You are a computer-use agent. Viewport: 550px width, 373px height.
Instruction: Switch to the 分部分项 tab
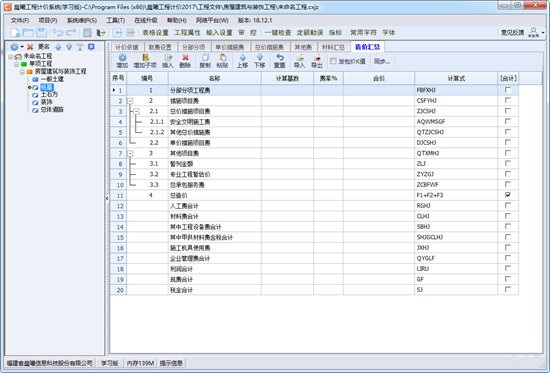click(194, 47)
